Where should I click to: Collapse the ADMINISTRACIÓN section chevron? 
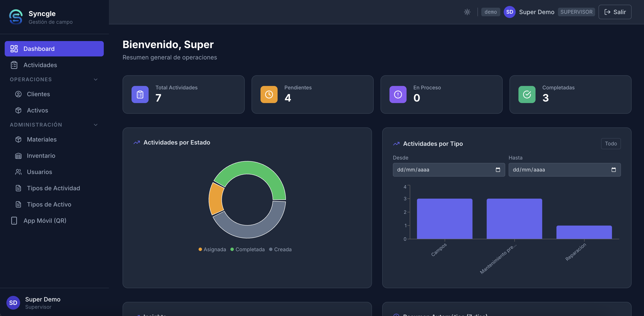[x=95, y=125]
